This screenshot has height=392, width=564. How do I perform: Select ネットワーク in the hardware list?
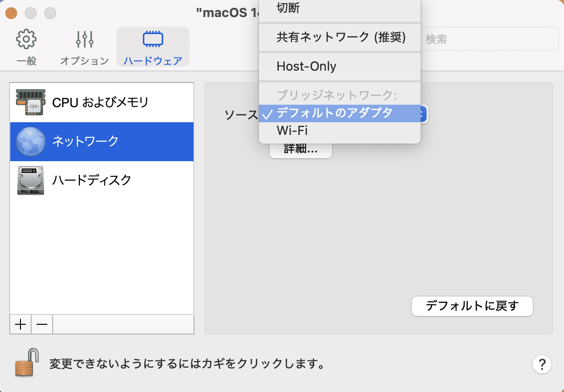pos(102,141)
